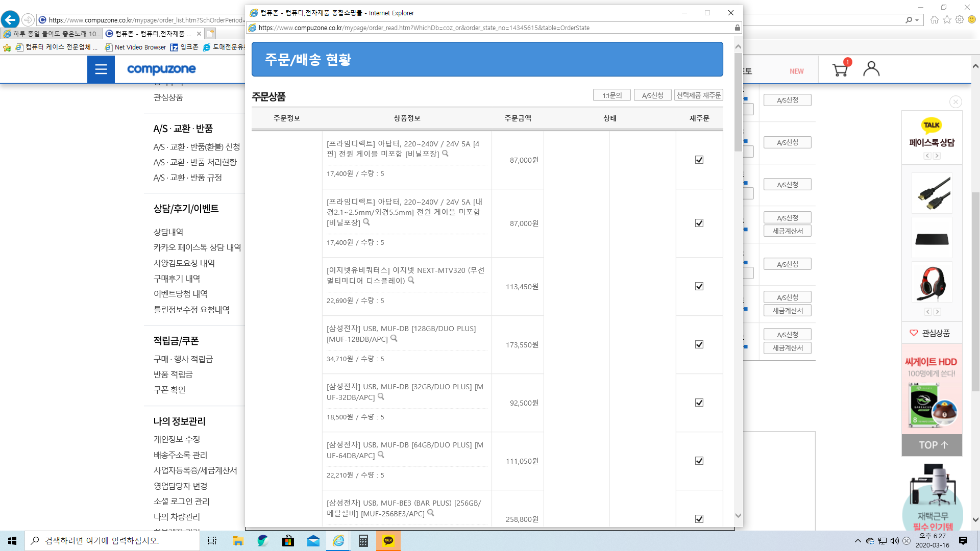Click magnifier icon next to NEXT-MTV320 product
Screen dimensions: 980x551
(411, 280)
